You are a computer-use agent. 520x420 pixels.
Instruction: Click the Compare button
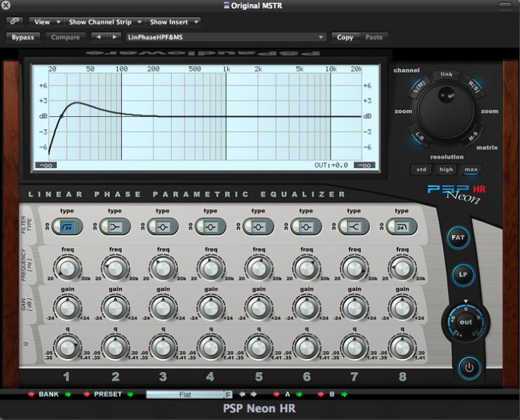click(x=65, y=37)
